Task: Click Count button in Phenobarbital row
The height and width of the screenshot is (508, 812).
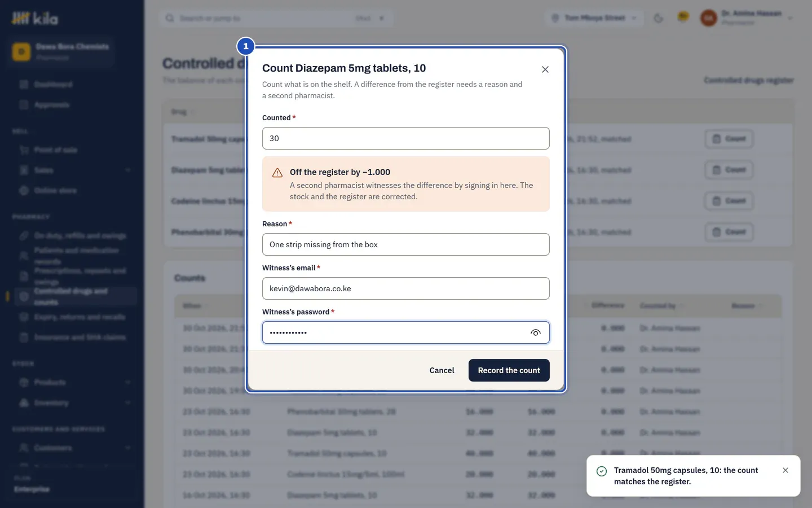Action: [x=729, y=232]
